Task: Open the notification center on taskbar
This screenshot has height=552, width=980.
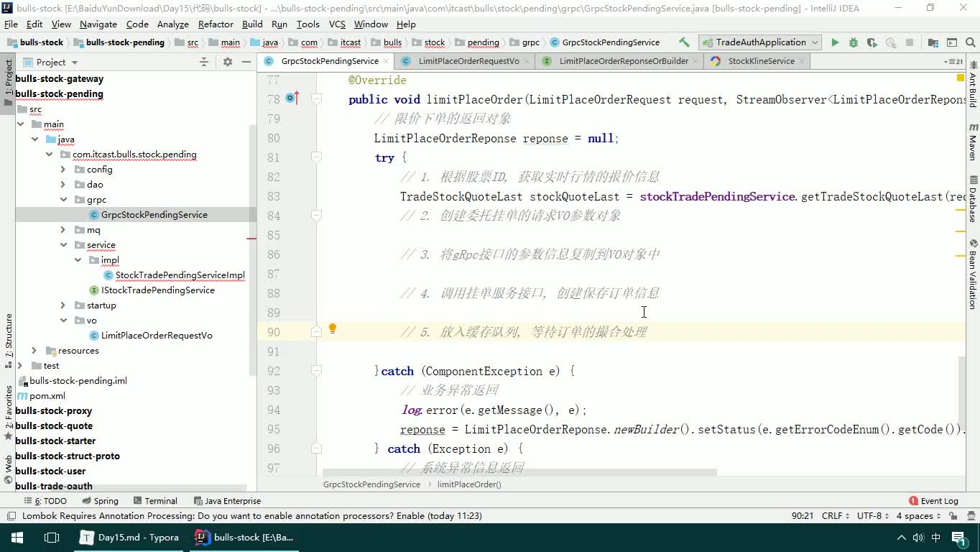Action: 960,538
